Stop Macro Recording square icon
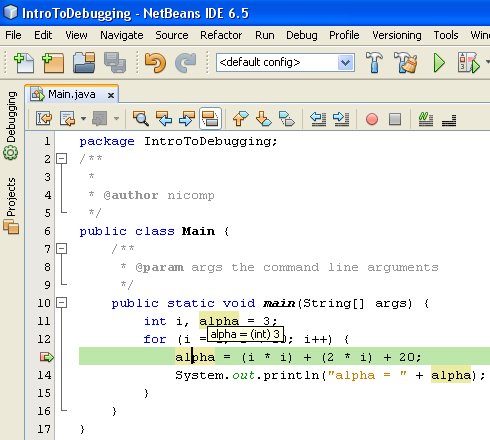This screenshot has height=440, width=490. click(x=395, y=119)
